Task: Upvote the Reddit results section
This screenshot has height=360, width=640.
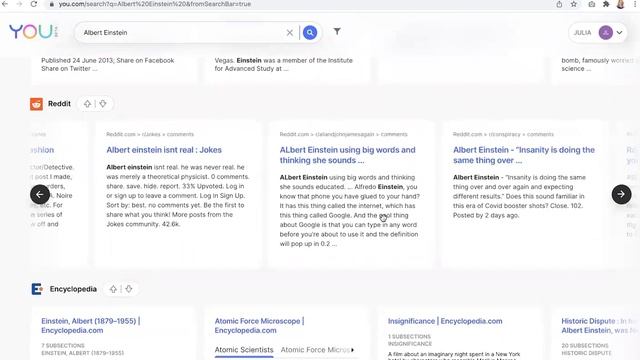Action: tap(87, 104)
